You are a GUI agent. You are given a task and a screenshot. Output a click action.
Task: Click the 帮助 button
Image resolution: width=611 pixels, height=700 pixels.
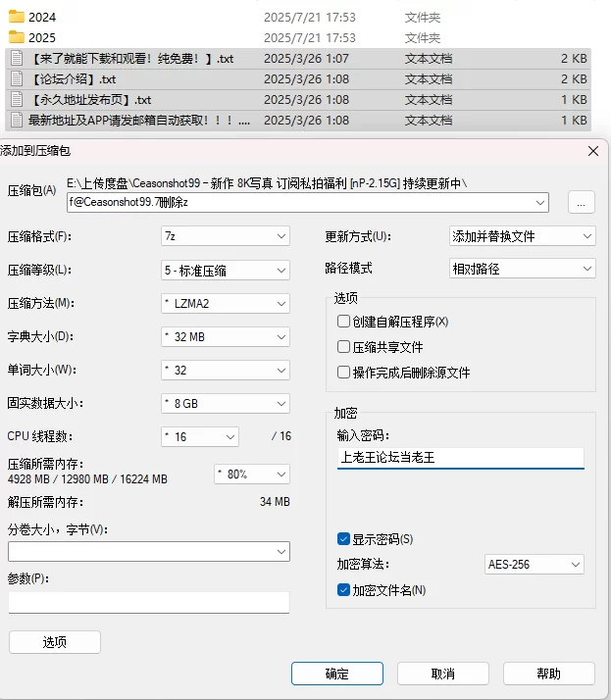tap(549, 674)
